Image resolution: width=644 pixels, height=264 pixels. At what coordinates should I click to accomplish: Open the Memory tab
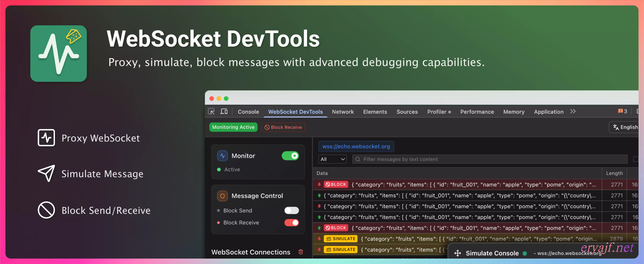click(514, 112)
